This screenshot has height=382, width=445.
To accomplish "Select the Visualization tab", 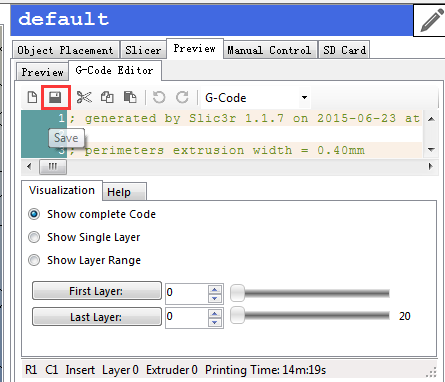I will click(x=62, y=190).
